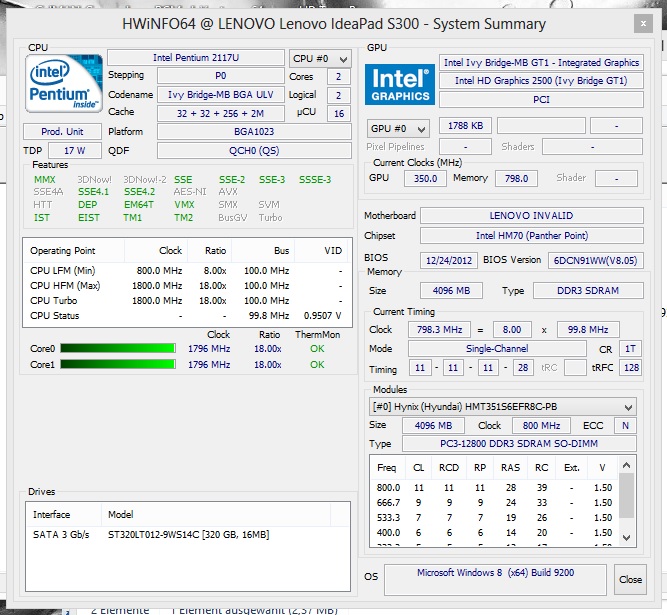Click the Intel HD Graphics 2500 field
The height and width of the screenshot is (615, 667).
pyautogui.click(x=541, y=81)
